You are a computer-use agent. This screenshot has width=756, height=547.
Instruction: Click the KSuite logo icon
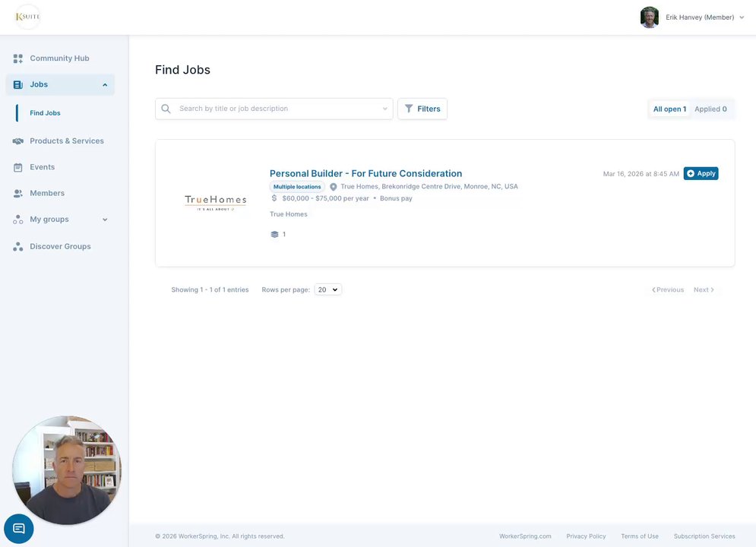click(x=28, y=17)
